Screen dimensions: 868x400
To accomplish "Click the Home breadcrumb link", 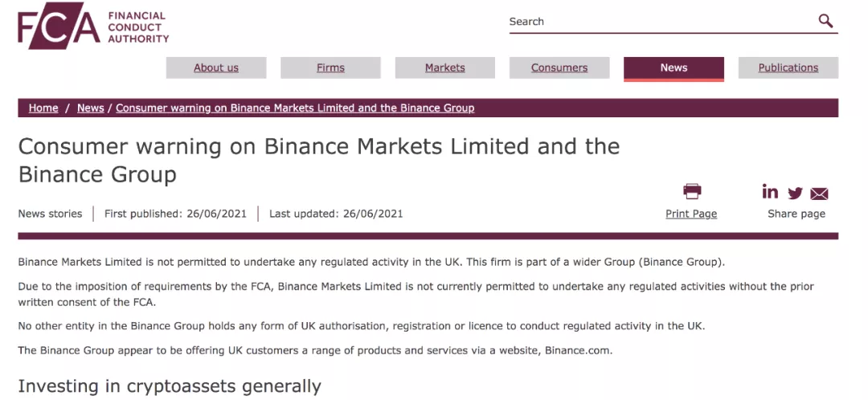I will coord(43,108).
